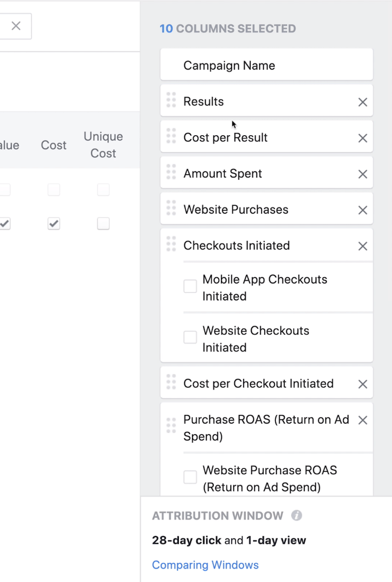392x582 pixels.
Task: Check Website Checkouts Initiated
Action: [190, 337]
